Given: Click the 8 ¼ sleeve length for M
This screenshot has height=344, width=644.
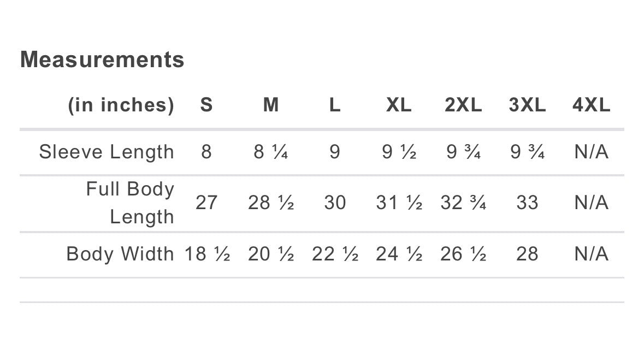Looking at the screenshot, I should (x=271, y=152).
